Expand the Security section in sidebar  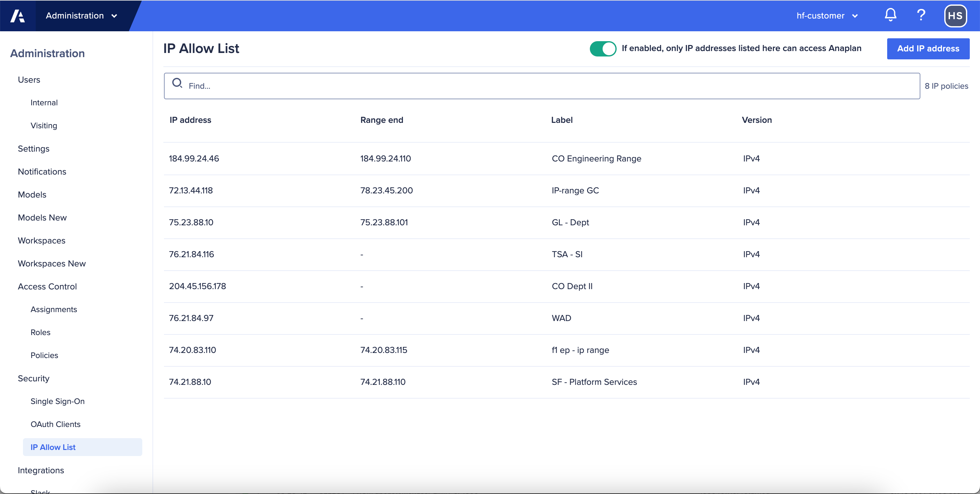click(33, 378)
